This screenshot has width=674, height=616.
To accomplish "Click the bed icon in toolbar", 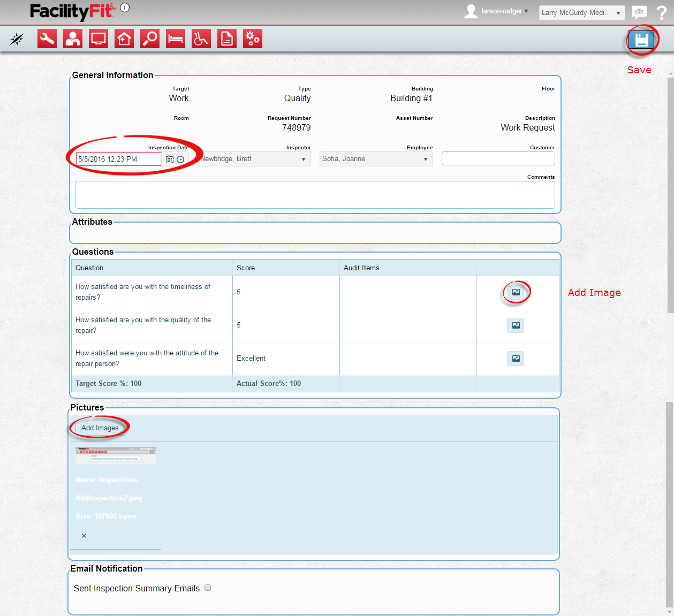I will [176, 39].
